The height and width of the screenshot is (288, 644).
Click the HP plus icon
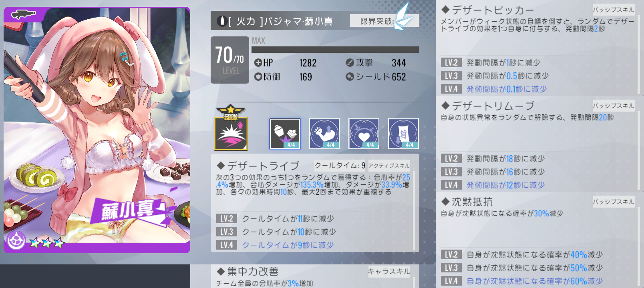258,63
